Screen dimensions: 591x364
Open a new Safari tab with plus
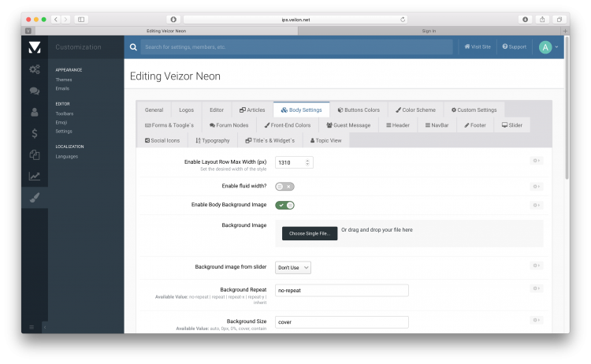click(565, 31)
